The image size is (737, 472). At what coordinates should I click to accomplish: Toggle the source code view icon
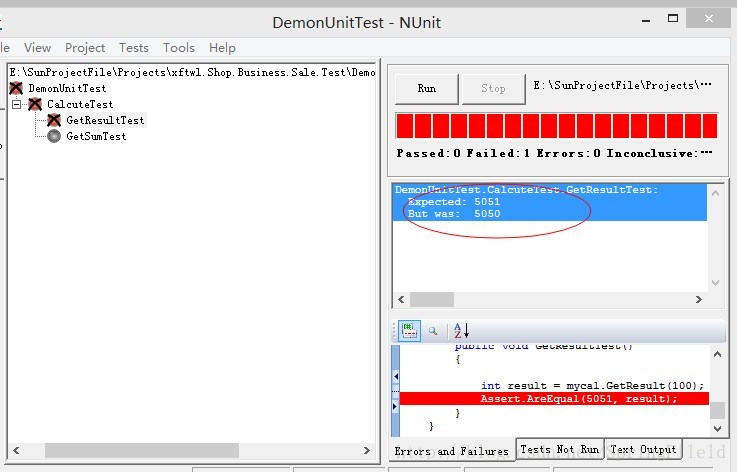click(x=409, y=330)
